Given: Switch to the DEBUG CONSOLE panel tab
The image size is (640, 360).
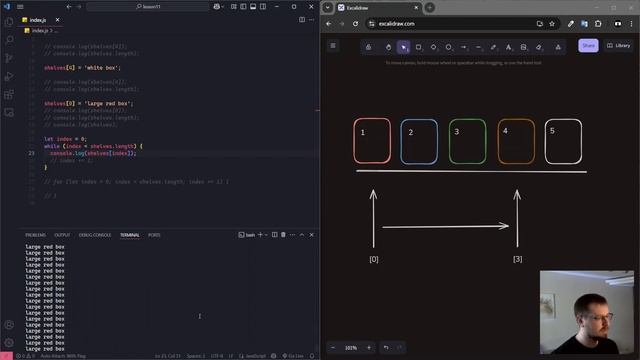Looking at the screenshot, I should 95,235.
